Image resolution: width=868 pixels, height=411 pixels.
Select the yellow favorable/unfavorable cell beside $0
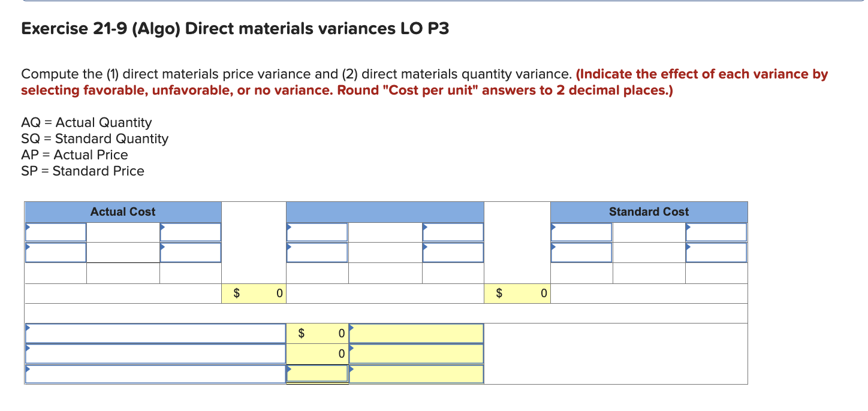pos(416,333)
